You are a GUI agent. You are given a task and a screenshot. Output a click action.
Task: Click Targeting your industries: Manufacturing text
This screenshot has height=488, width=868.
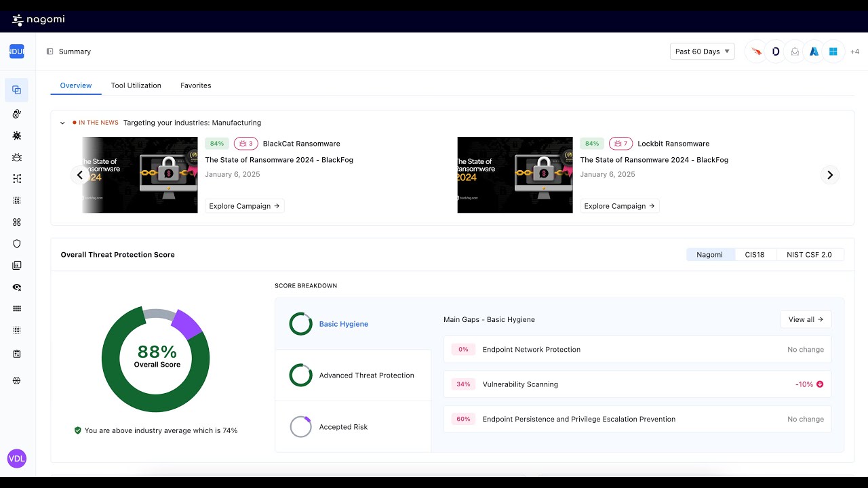click(x=192, y=123)
